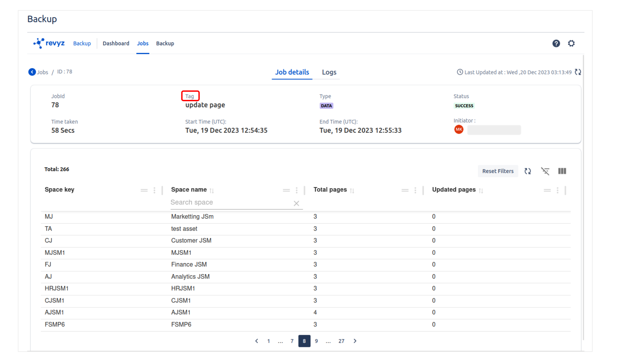Open settings gear icon
This screenshot has width=644, height=362.
pyautogui.click(x=571, y=44)
